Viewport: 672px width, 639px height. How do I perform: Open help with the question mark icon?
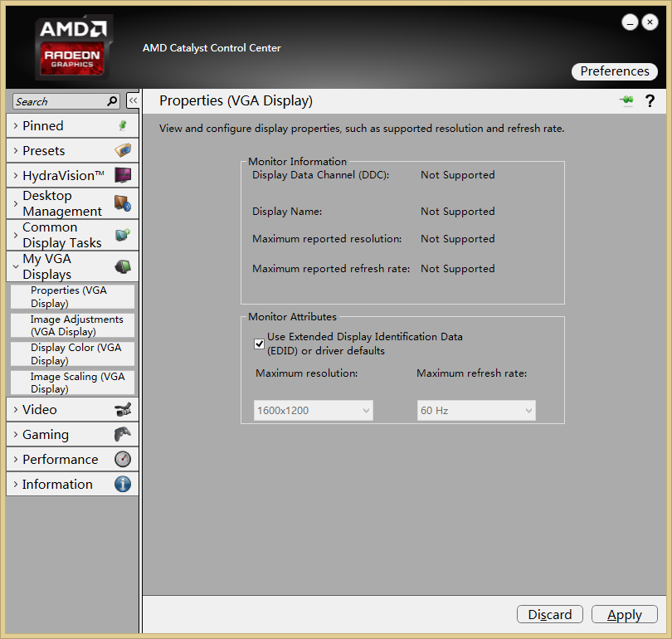pyautogui.click(x=650, y=100)
